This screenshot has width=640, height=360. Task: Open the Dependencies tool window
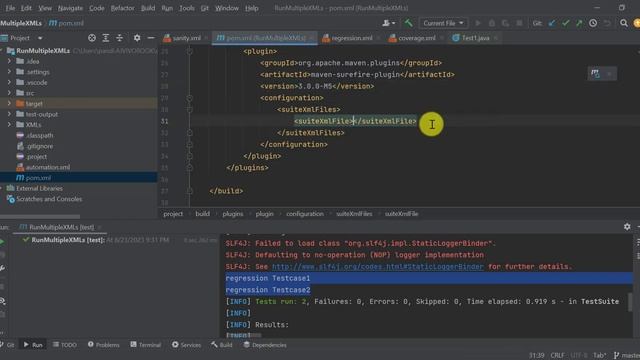point(265,345)
